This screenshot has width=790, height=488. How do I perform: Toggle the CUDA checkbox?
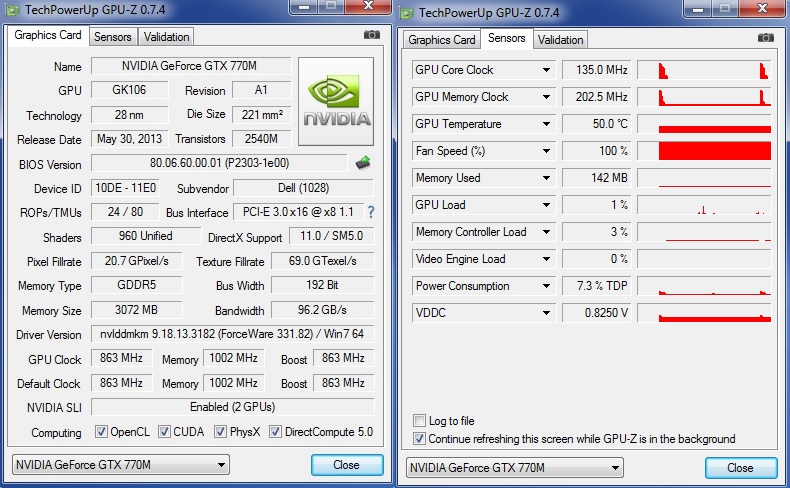click(x=164, y=432)
